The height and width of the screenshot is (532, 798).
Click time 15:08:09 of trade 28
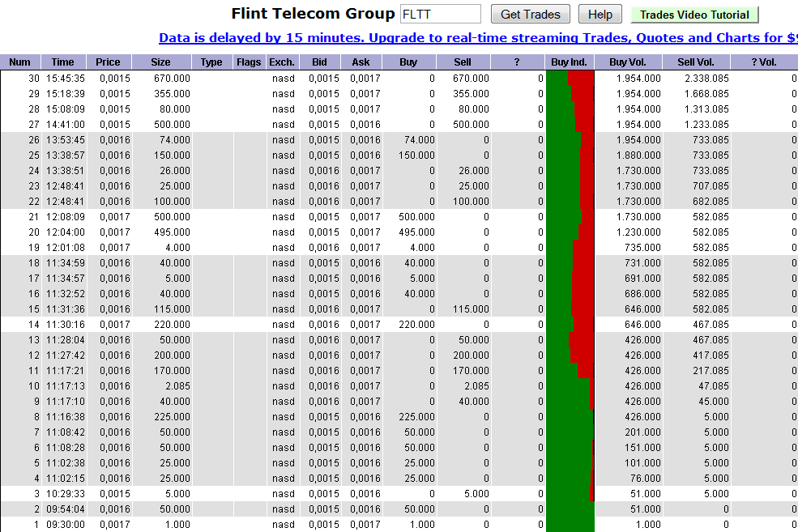(66, 109)
